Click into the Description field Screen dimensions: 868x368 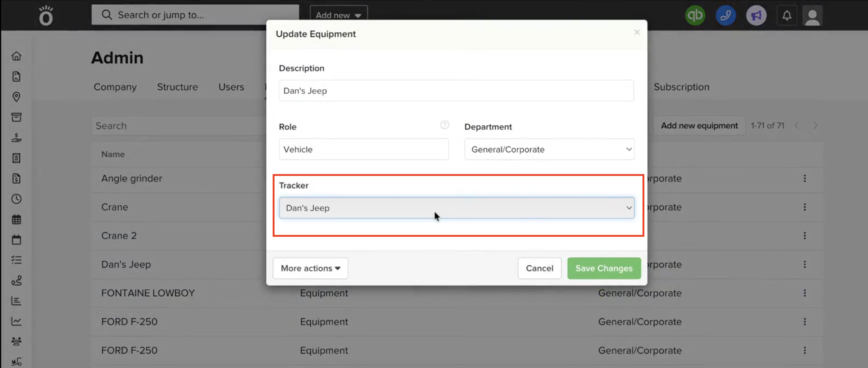(456, 91)
